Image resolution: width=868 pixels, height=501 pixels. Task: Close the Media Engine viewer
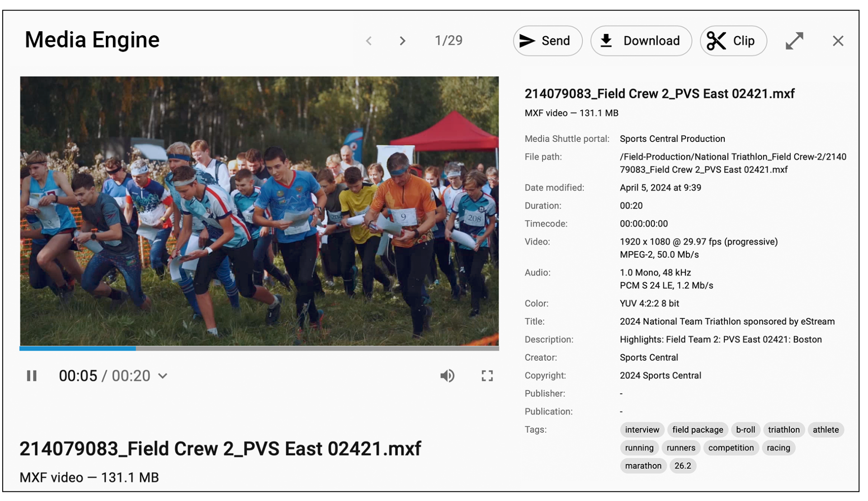[838, 41]
